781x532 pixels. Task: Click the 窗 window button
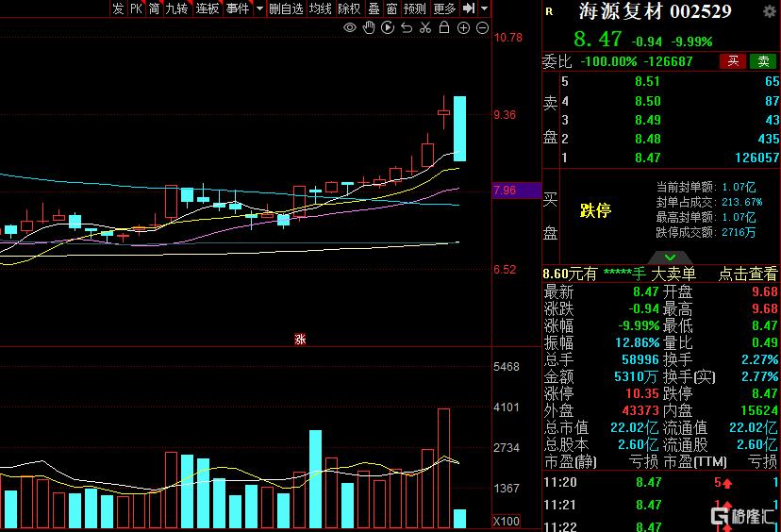coord(392,8)
